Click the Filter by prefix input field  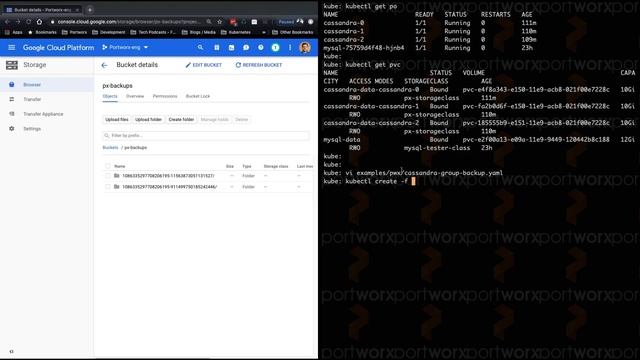tap(206, 136)
